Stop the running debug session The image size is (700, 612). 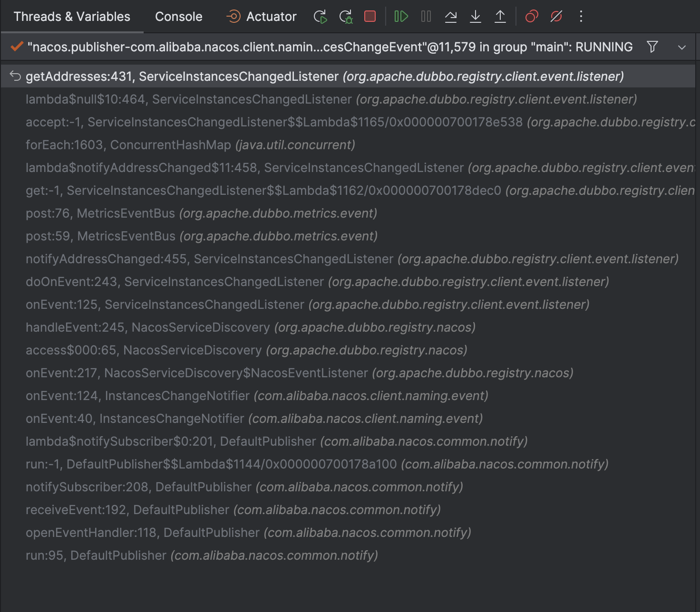370,17
